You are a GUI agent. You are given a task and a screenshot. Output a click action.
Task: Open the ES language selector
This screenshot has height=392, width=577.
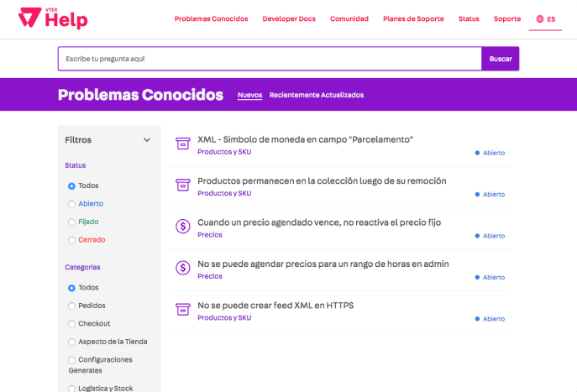point(545,19)
